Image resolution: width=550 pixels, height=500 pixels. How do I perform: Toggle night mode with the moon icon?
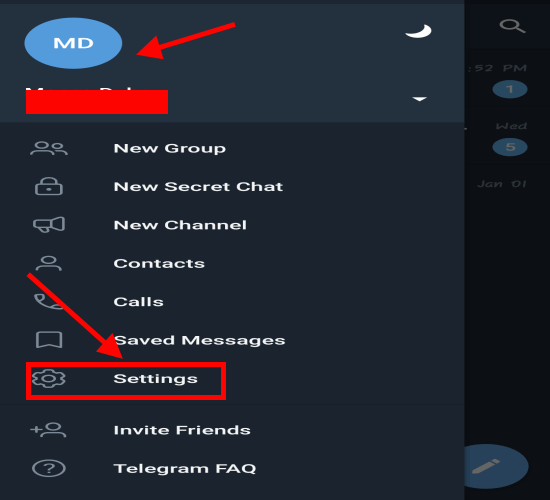coord(418,31)
